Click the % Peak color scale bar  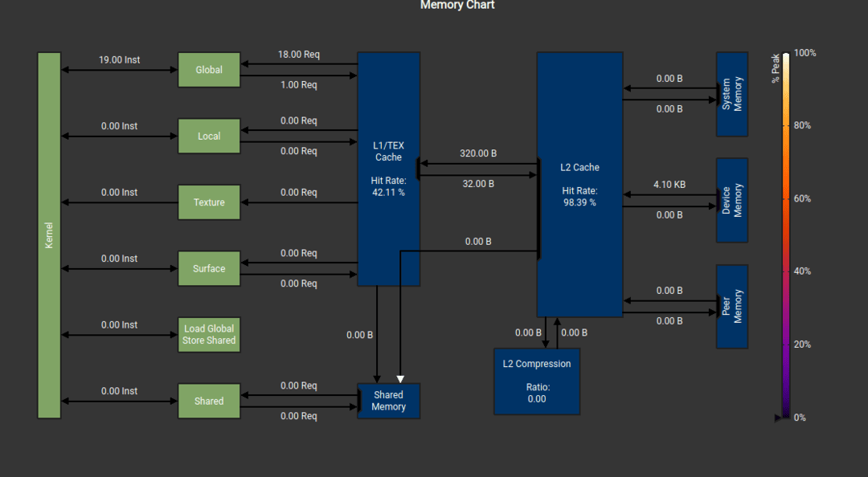click(x=786, y=235)
